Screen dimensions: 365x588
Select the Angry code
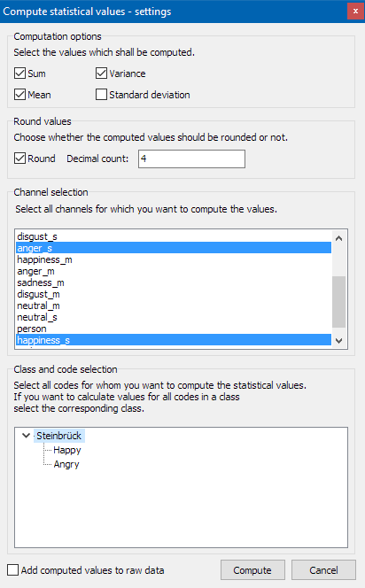coord(66,464)
